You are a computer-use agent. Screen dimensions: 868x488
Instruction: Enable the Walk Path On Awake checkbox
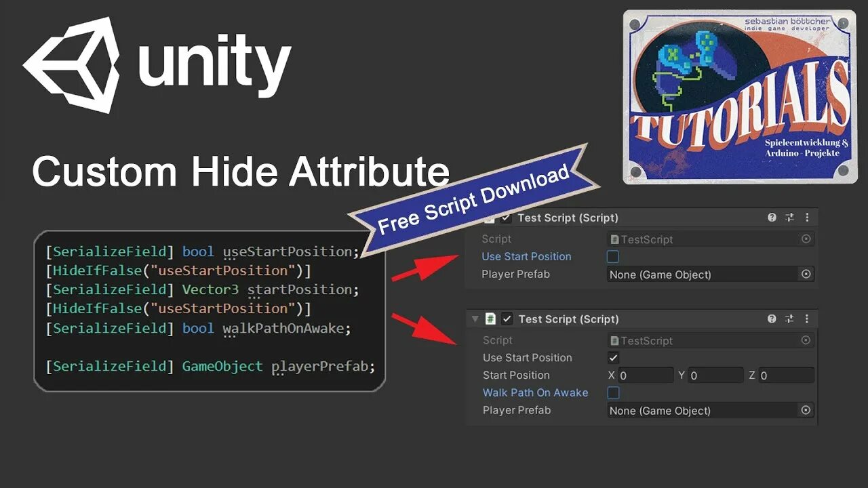(613, 392)
